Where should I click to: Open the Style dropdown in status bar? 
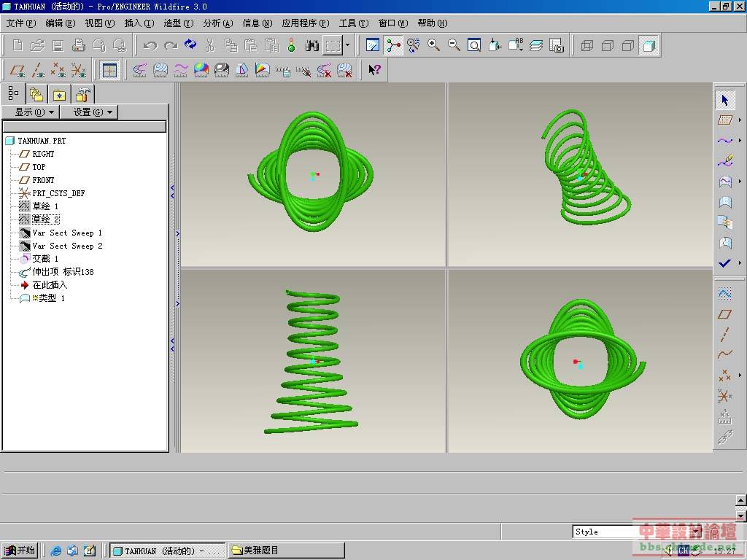coord(695,532)
